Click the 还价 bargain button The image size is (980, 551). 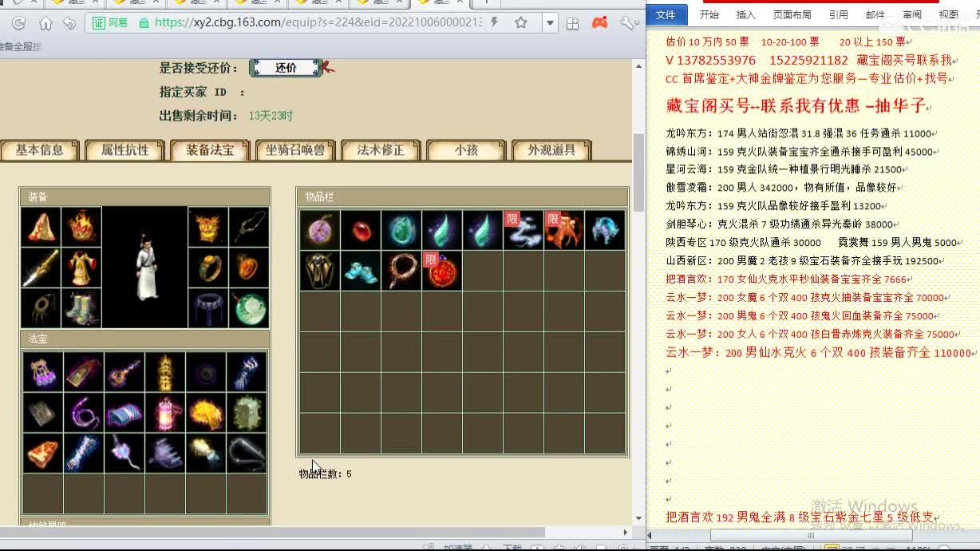coord(286,68)
